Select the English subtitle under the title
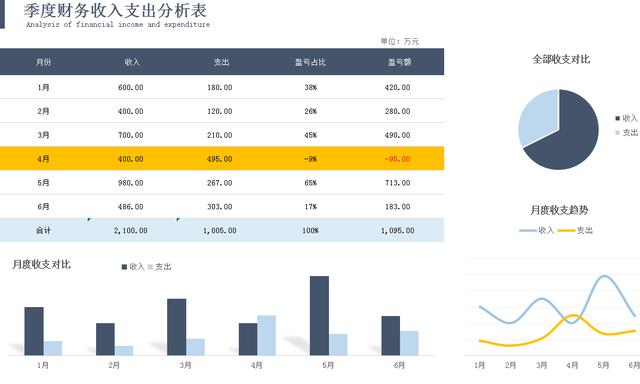 click(x=118, y=24)
